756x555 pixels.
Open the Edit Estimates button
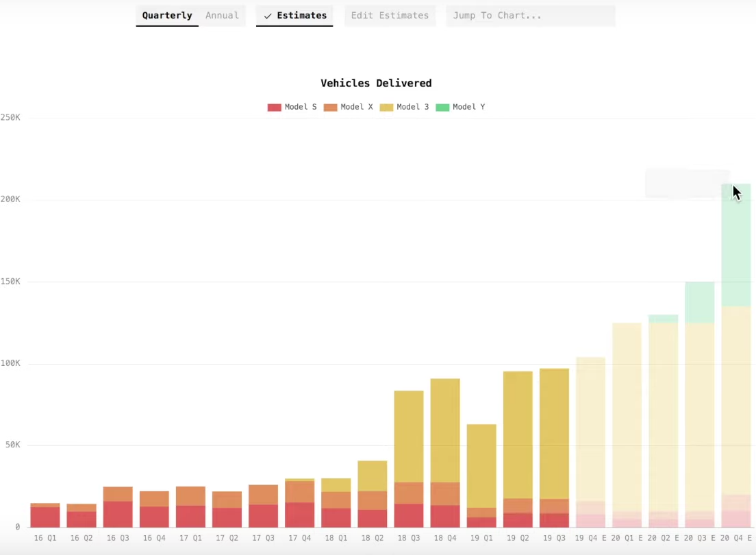[390, 16]
